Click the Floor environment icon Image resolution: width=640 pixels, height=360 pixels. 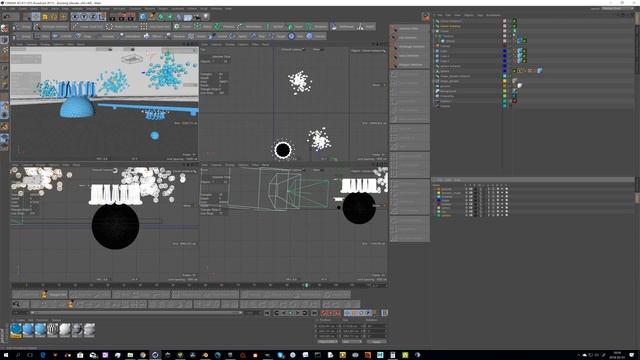[x=188, y=17]
